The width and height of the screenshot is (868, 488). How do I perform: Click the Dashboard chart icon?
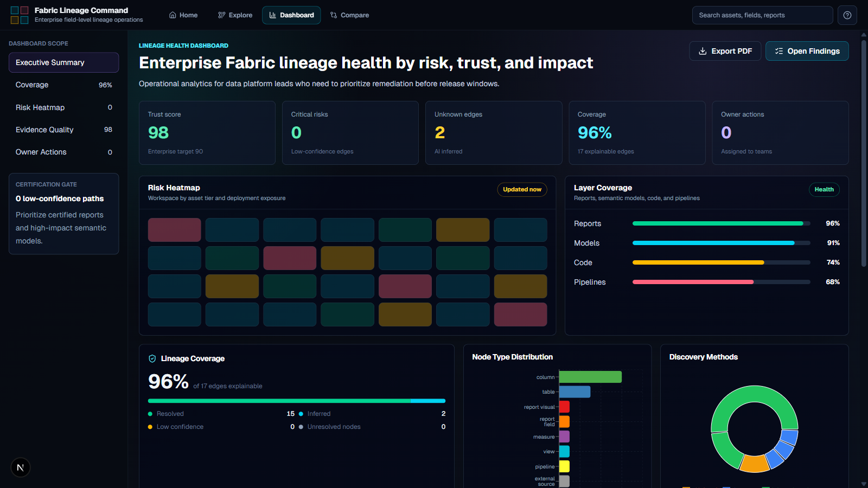pyautogui.click(x=273, y=15)
